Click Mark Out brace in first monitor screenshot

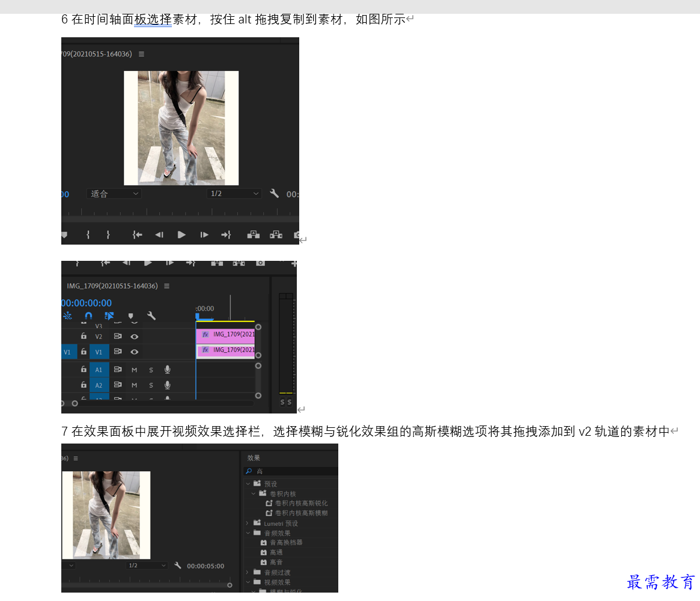pos(108,235)
